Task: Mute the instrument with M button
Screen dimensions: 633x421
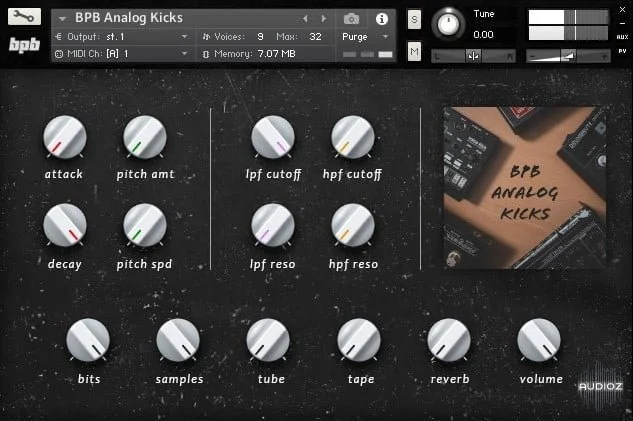Action: (x=414, y=51)
